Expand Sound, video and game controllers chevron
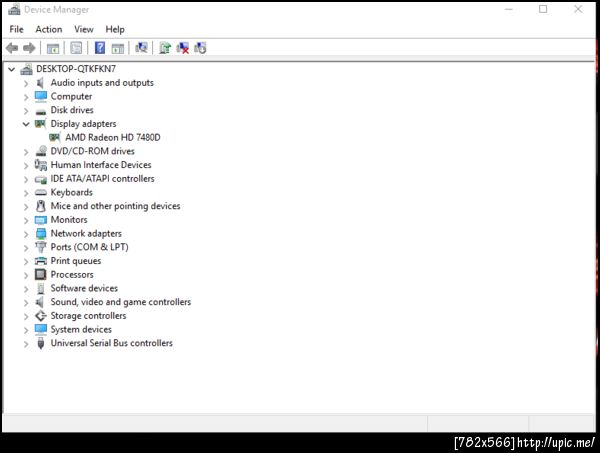 coord(26,303)
